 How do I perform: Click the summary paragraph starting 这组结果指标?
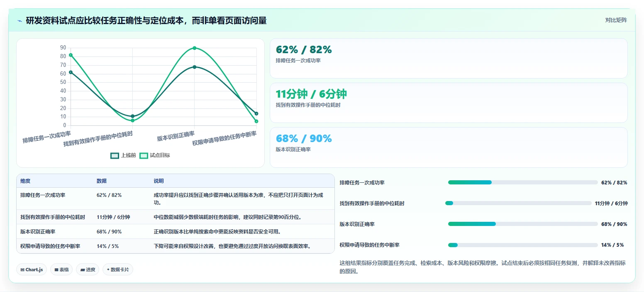[483, 267]
